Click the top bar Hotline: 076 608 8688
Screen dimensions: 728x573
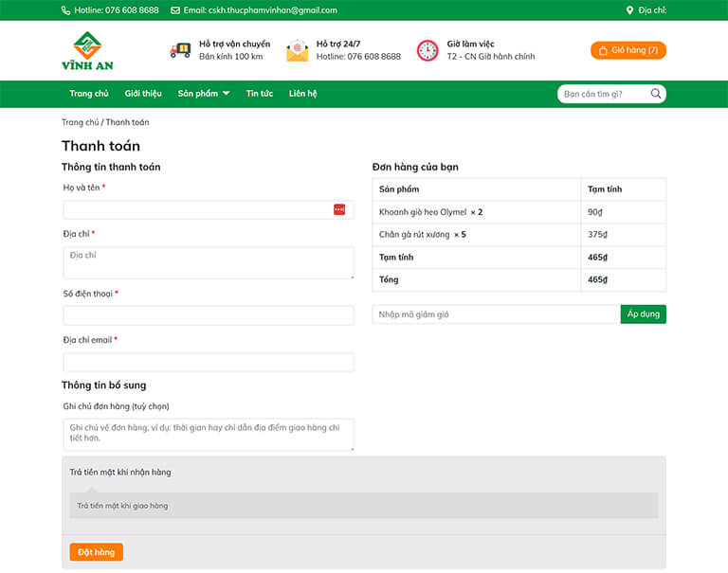pyautogui.click(x=116, y=10)
